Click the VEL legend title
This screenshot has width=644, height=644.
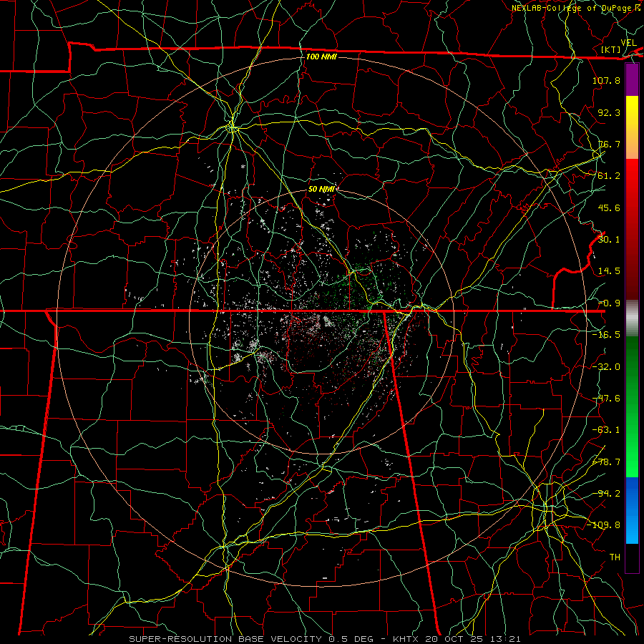[x=628, y=43]
